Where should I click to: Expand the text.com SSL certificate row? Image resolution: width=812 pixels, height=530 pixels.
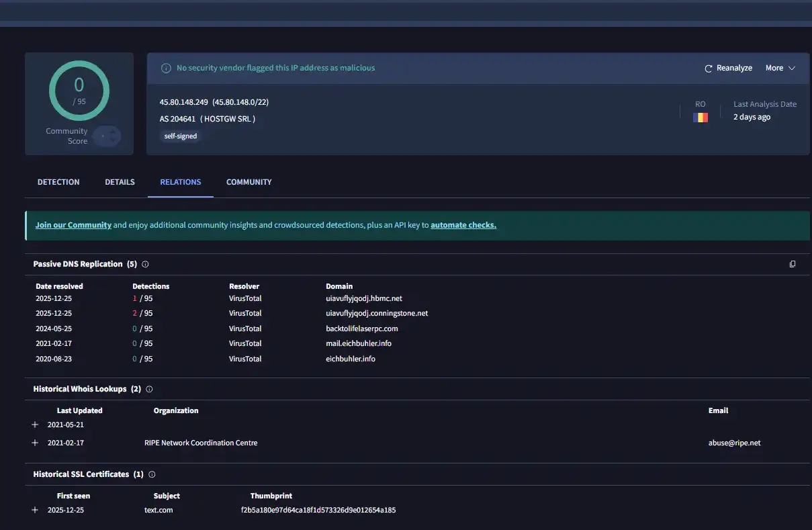click(35, 511)
